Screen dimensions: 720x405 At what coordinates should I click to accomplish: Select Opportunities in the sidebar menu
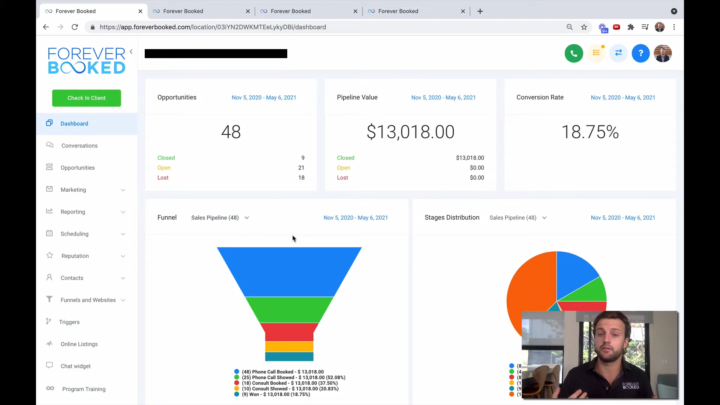tap(78, 168)
